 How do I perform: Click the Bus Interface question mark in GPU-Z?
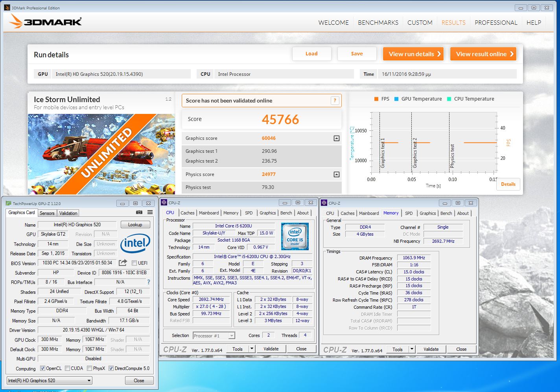149,282
